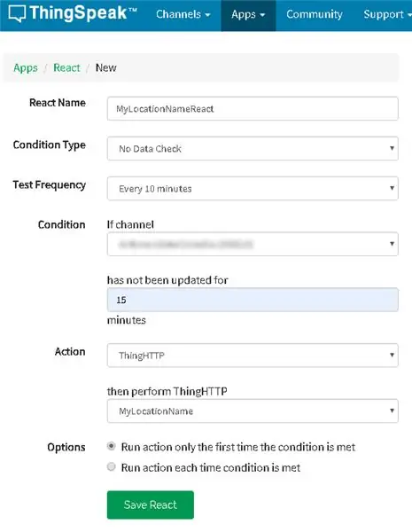Open the Support menu
The image size is (412, 532).
(386, 14)
